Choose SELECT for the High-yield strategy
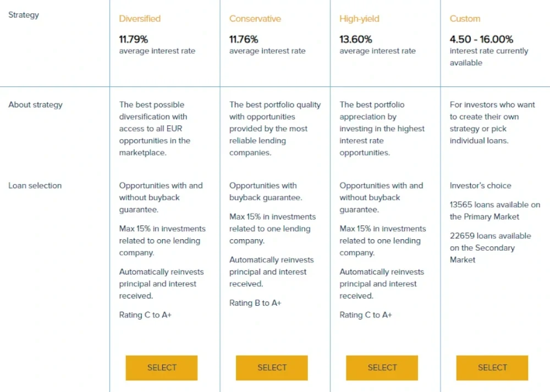The width and height of the screenshot is (550, 392). pyautogui.click(x=382, y=368)
